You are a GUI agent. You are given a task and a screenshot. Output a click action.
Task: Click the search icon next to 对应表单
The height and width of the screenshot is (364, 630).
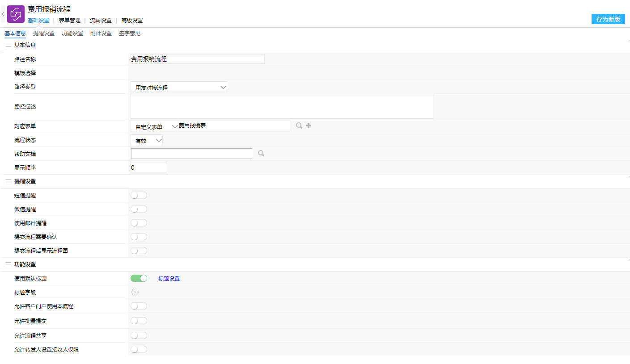click(x=299, y=126)
